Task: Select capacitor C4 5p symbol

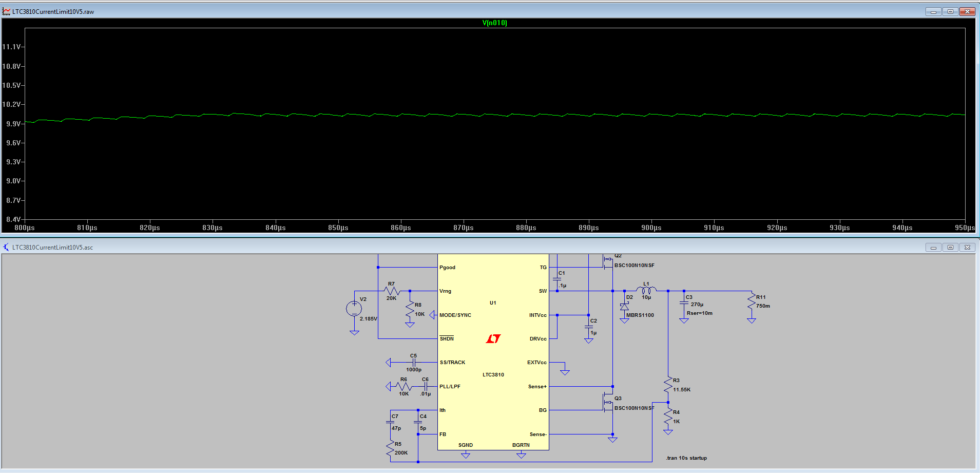Action: tap(418, 422)
